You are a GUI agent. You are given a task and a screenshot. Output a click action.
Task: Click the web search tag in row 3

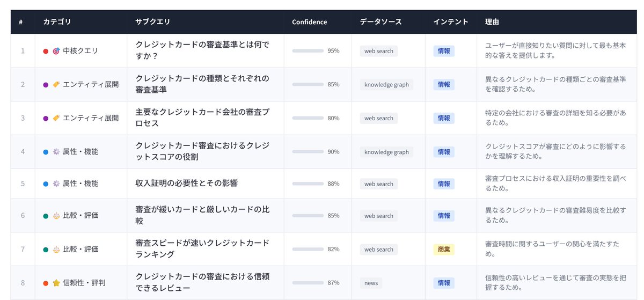[379, 118]
